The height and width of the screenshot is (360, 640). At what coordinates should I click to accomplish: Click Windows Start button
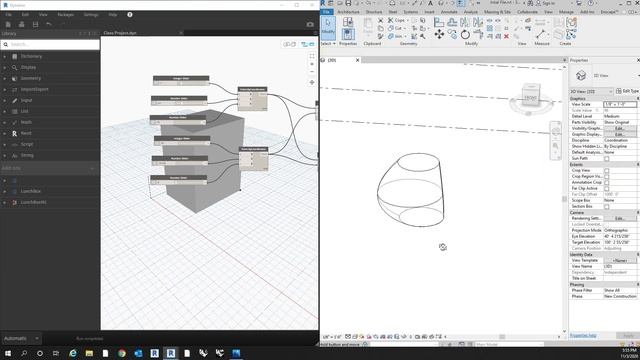point(8,353)
